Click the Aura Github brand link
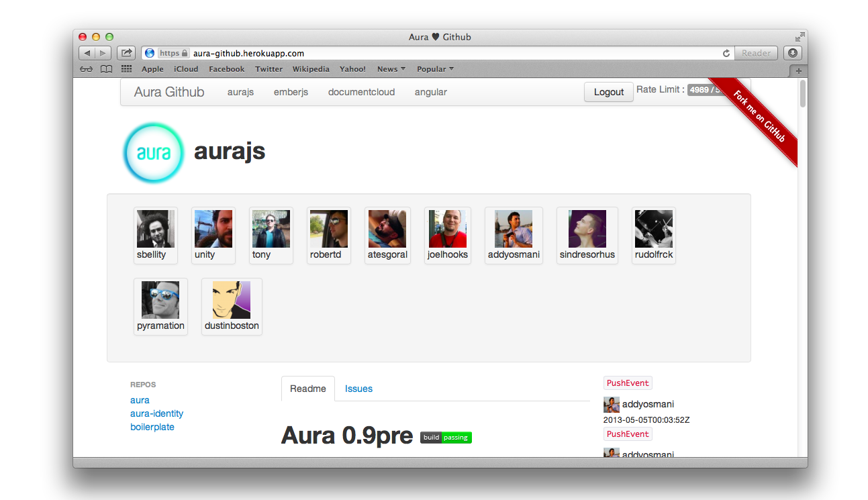Screen dimensions: 868x500 pos(169,92)
